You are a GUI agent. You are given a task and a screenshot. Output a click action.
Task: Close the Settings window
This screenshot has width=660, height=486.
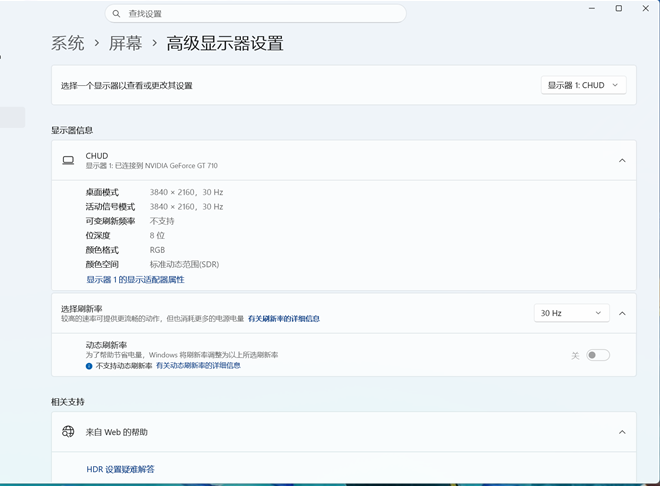(x=646, y=8)
